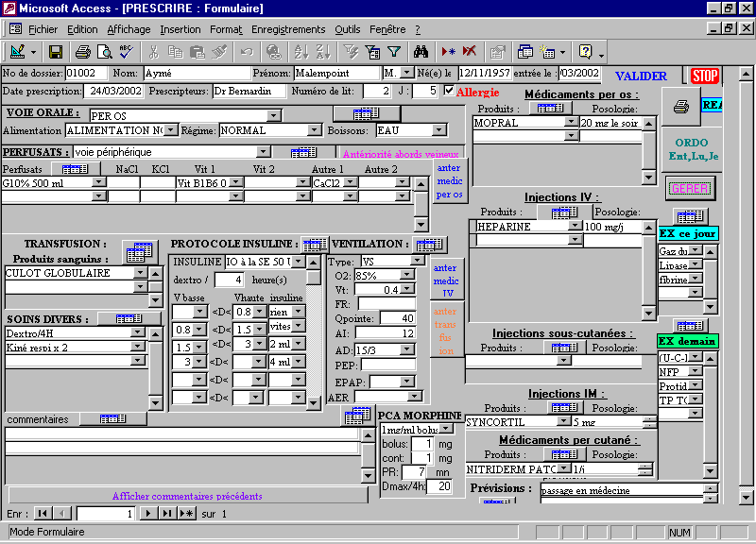Expand the Boissons EAU dropdown

(438, 130)
